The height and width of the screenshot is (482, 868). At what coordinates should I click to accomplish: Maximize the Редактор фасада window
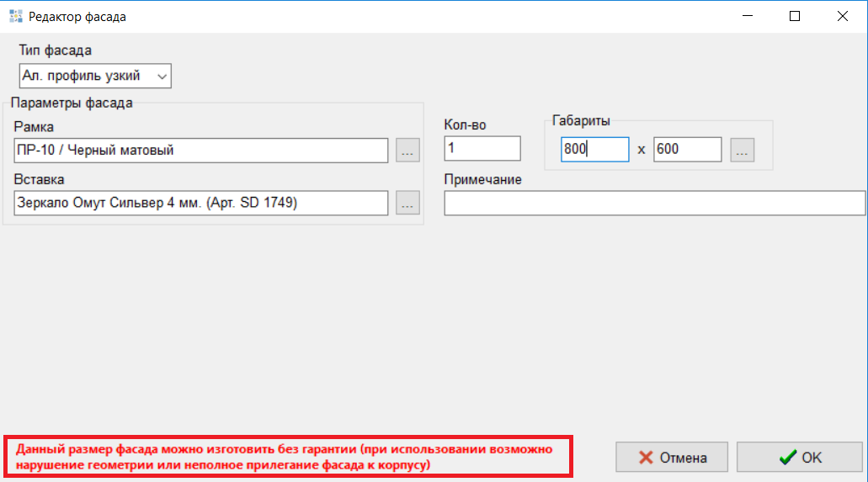click(794, 16)
